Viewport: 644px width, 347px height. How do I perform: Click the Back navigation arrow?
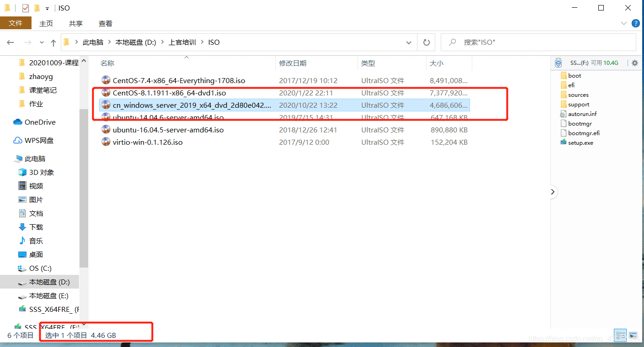[11, 42]
